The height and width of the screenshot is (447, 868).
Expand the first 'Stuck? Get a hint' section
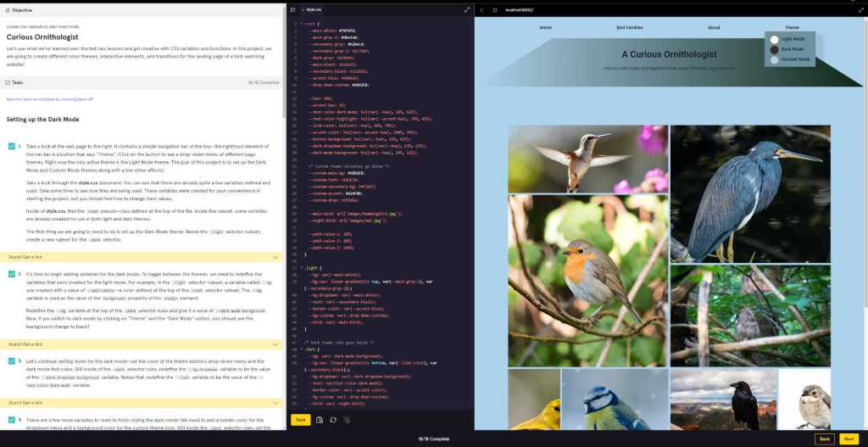click(275, 256)
